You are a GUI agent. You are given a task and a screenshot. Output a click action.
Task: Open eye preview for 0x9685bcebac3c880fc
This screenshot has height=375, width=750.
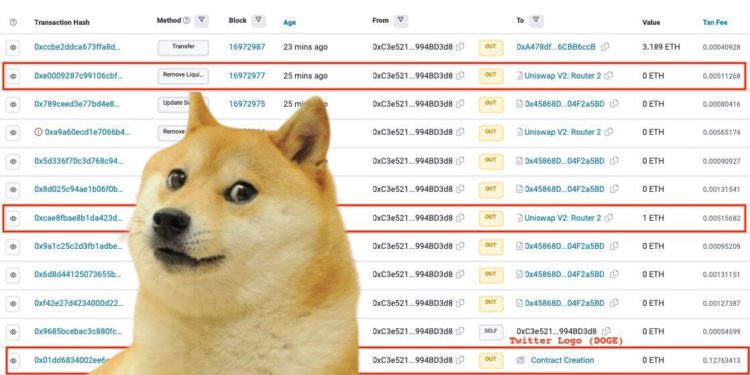[x=13, y=331]
